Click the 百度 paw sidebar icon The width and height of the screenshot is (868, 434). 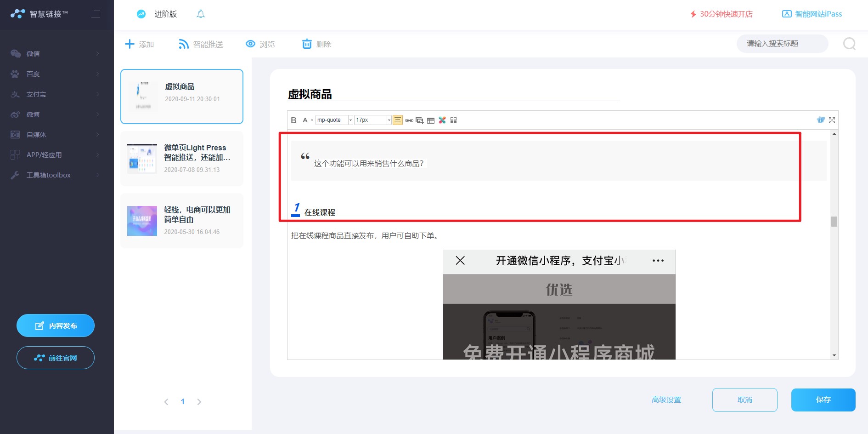pyautogui.click(x=15, y=74)
